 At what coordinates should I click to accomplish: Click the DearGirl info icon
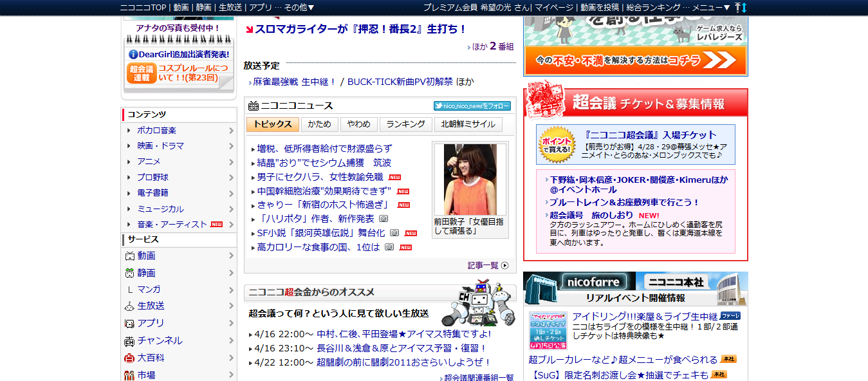pos(133,55)
